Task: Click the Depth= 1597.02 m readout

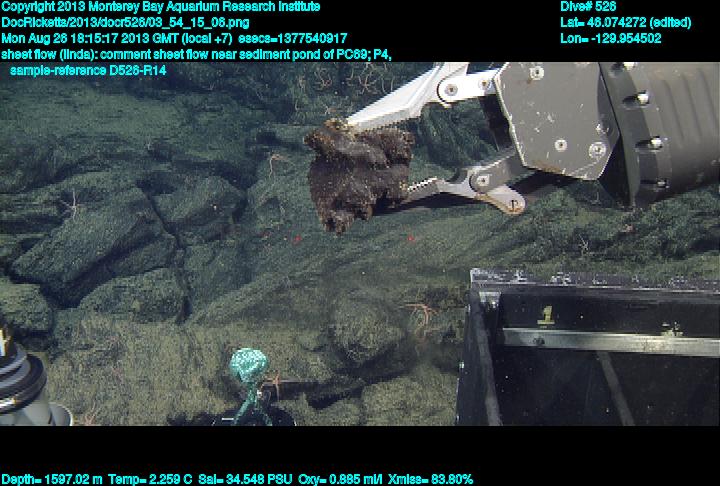Action: [52, 479]
